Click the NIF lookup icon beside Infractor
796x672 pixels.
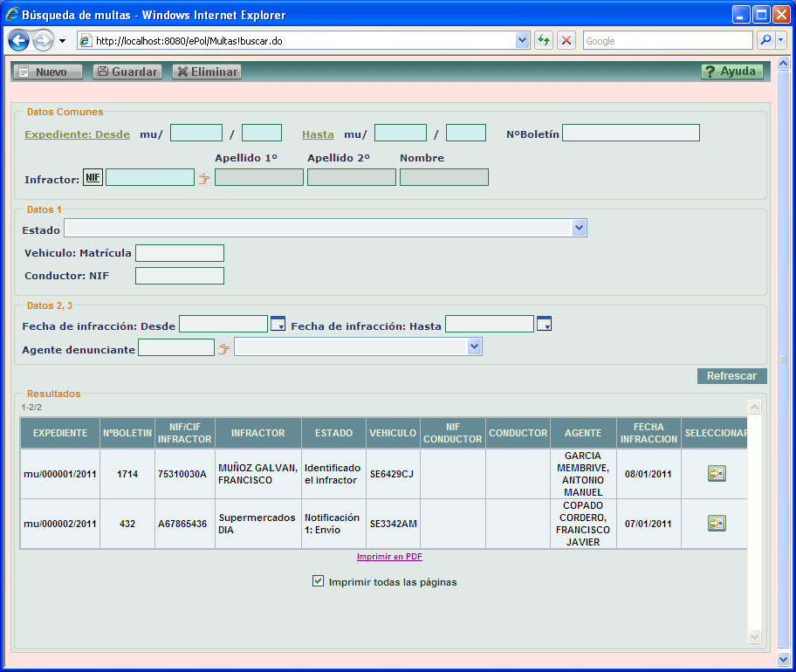[x=93, y=178]
